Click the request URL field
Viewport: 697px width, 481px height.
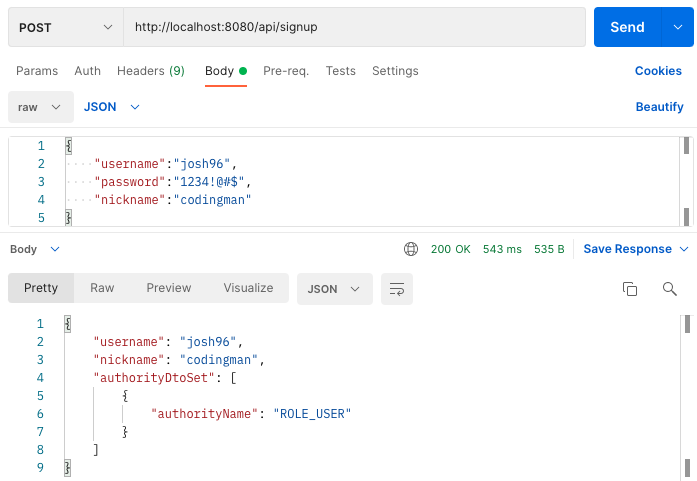click(x=354, y=27)
